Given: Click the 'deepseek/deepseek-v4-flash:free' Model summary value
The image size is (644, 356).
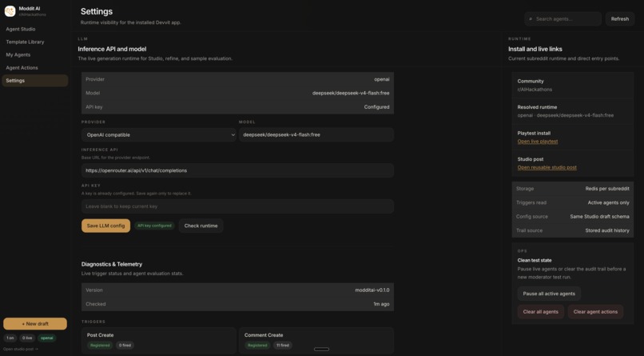Looking at the screenshot, I should pos(351,94).
